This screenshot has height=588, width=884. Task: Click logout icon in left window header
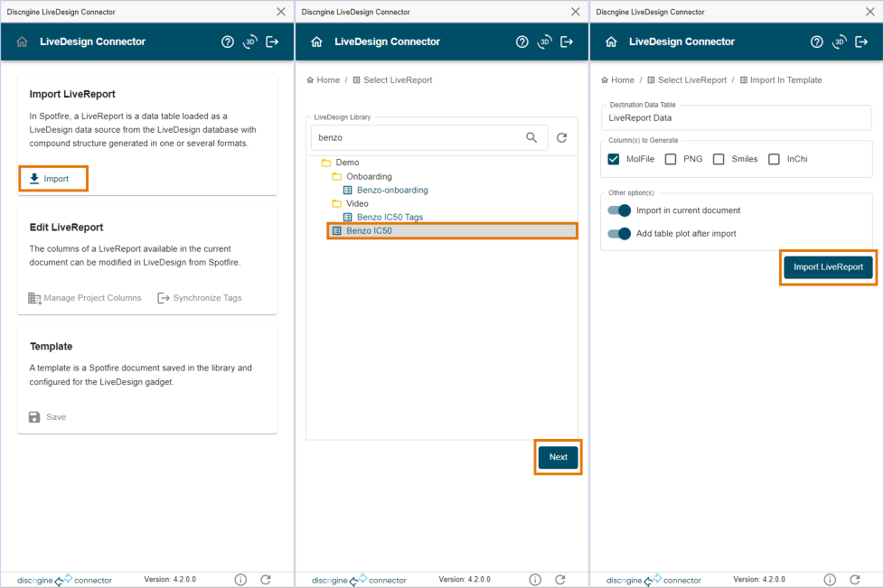click(x=272, y=42)
